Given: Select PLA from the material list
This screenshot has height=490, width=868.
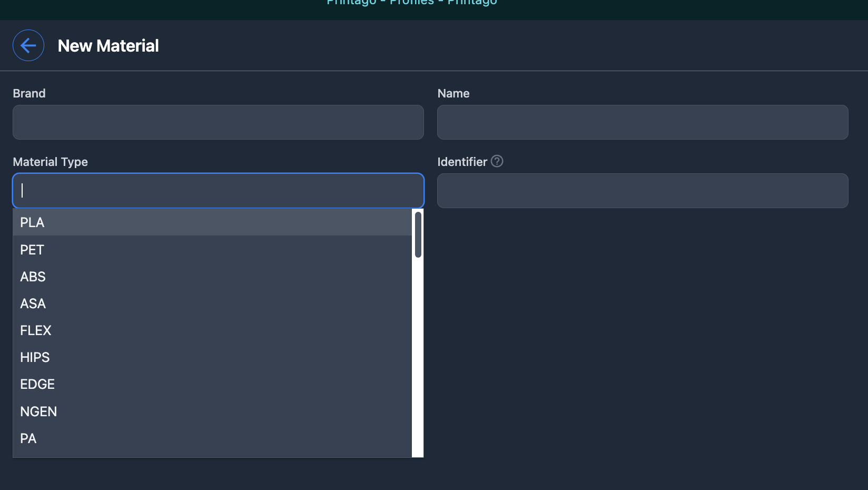Looking at the screenshot, I should tap(212, 222).
